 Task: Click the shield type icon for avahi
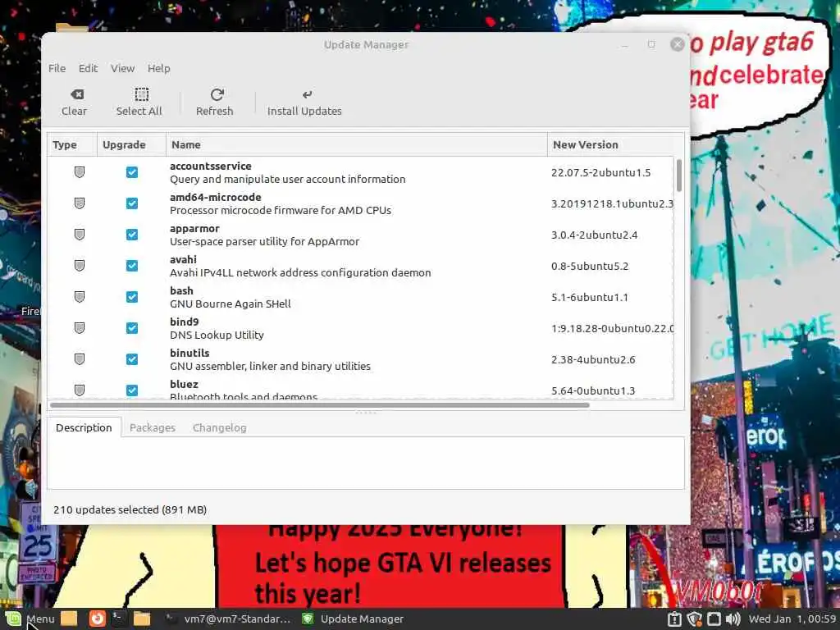click(x=80, y=265)
